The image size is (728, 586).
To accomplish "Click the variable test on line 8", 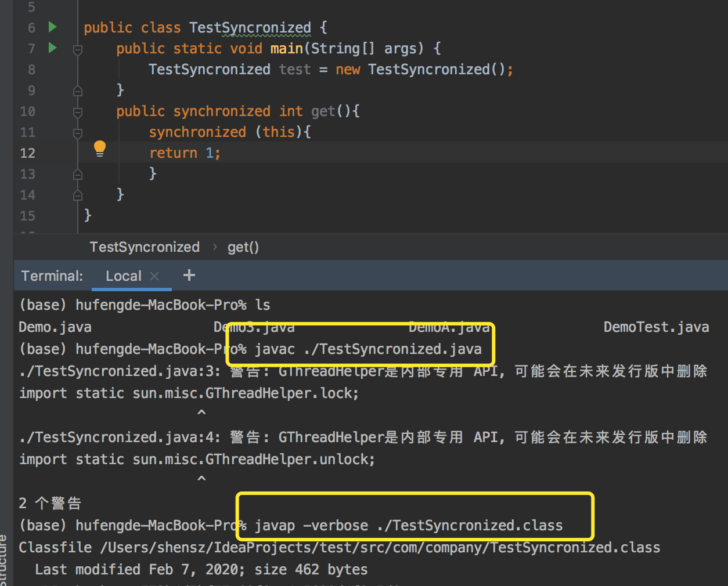I will pos(295,70).
